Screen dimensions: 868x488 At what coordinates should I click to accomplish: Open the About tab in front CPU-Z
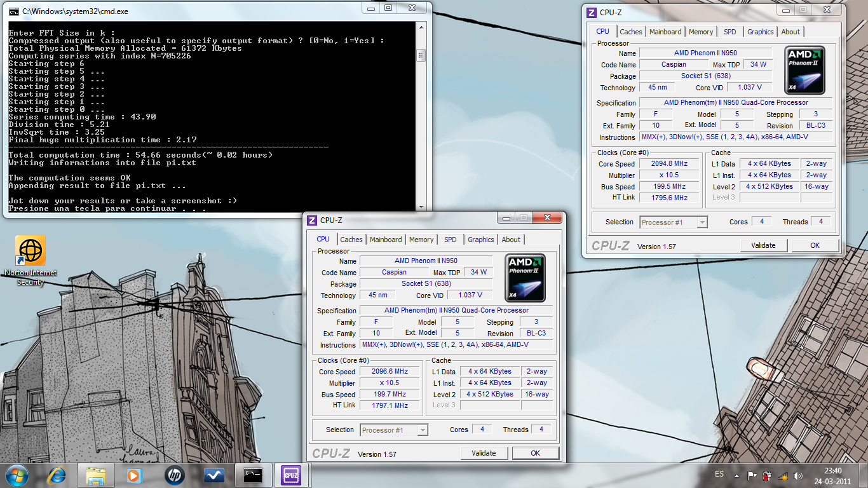tap(511, 240)
